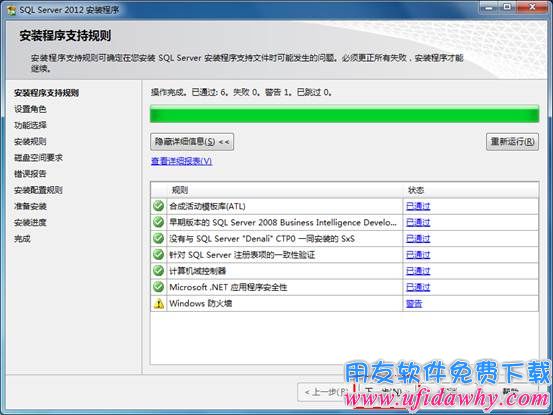Hide details with 隐藏详细信息(S) button
Viewport: 553px width, 415px height.
pyautogui.click(x=192, y=142)
